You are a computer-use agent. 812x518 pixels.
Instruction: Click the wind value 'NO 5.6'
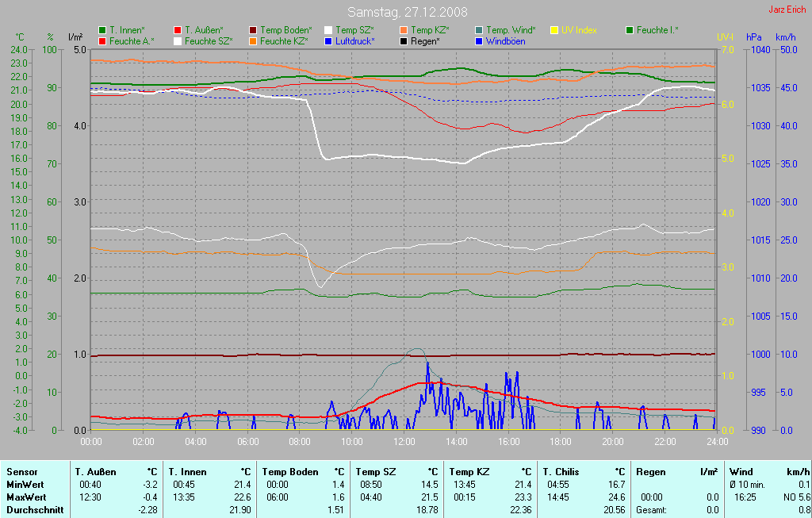[x=798, y=497]
